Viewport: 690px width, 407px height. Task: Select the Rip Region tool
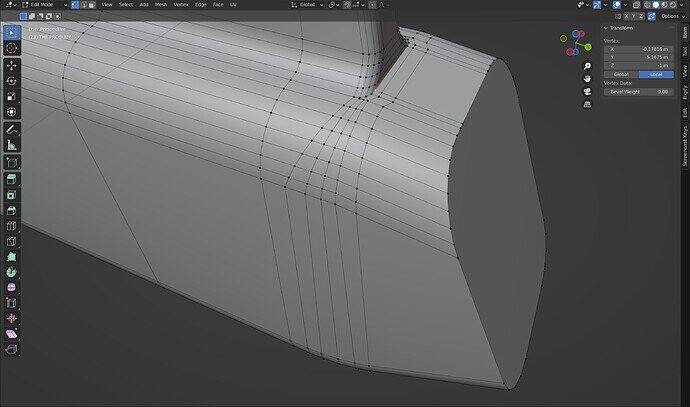pos(12,349)
